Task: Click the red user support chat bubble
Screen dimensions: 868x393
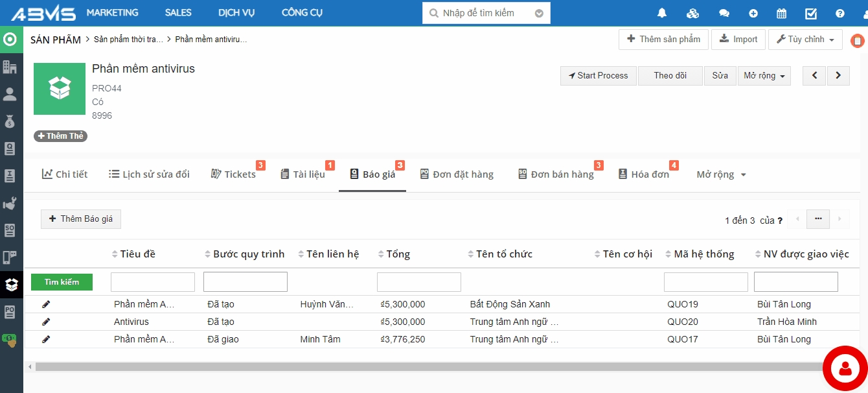Action: pyautogui.click(x=845, y=368)
